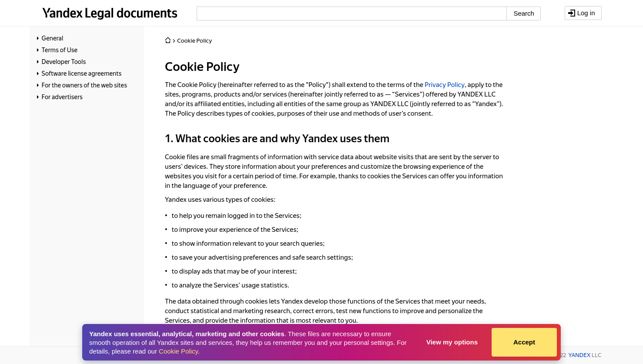643x364 pixels.
Task: Open the YANDEX footer link
Action: (579, 355)
